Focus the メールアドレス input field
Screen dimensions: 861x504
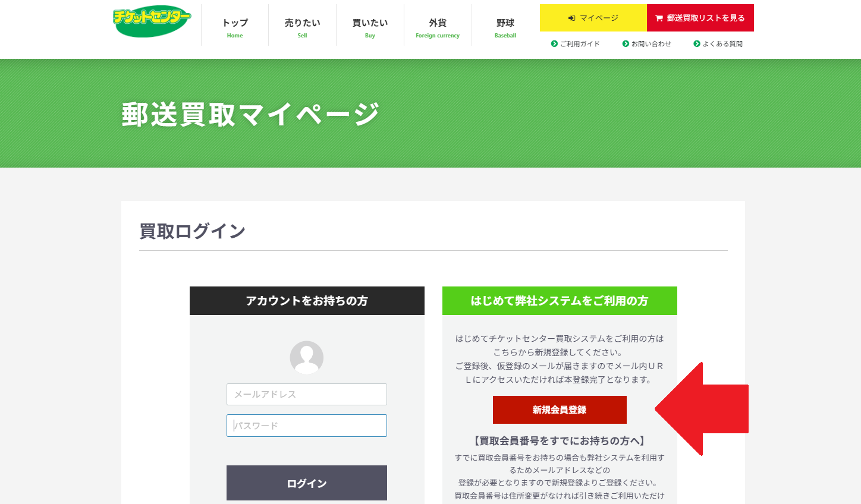click(307, 394)
